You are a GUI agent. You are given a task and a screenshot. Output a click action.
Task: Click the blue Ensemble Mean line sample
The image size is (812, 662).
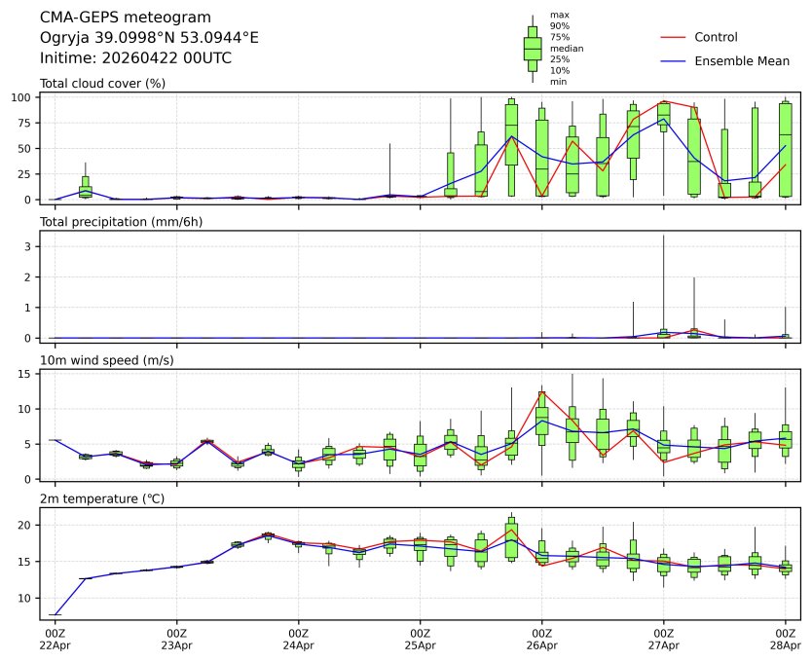(674, 61)
